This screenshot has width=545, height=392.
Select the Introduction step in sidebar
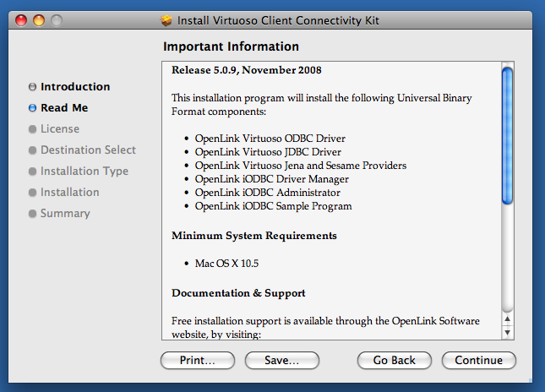75,86
